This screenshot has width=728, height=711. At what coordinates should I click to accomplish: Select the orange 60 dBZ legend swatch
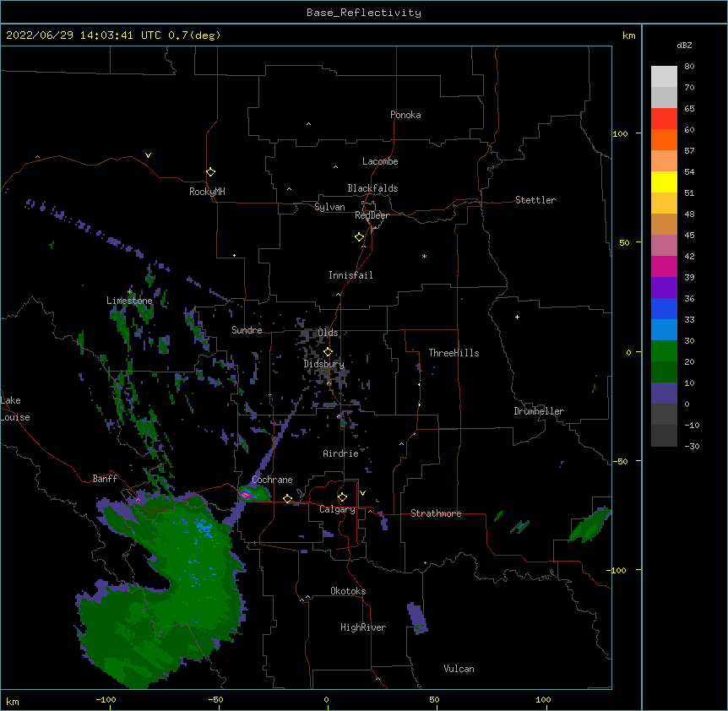click(x=664, y=139)
